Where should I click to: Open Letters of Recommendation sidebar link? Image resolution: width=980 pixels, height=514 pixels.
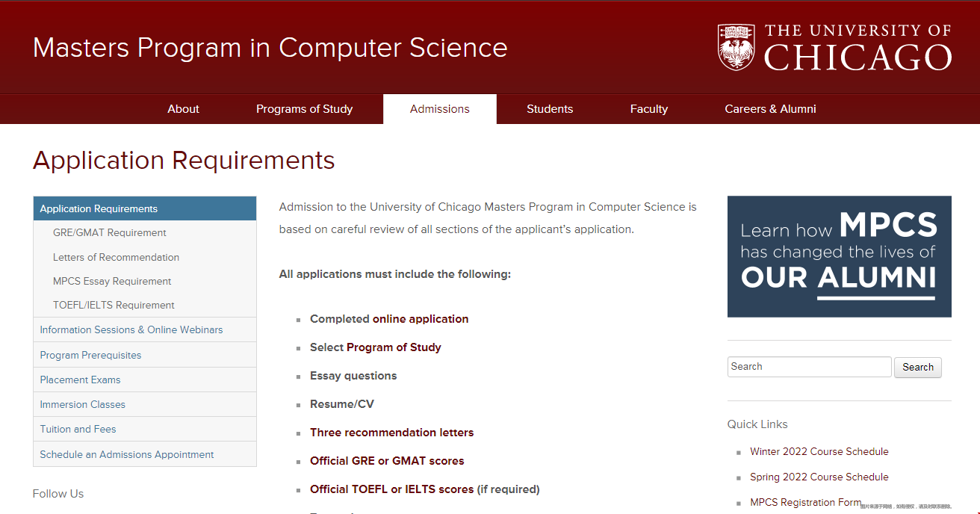(116, 257)
